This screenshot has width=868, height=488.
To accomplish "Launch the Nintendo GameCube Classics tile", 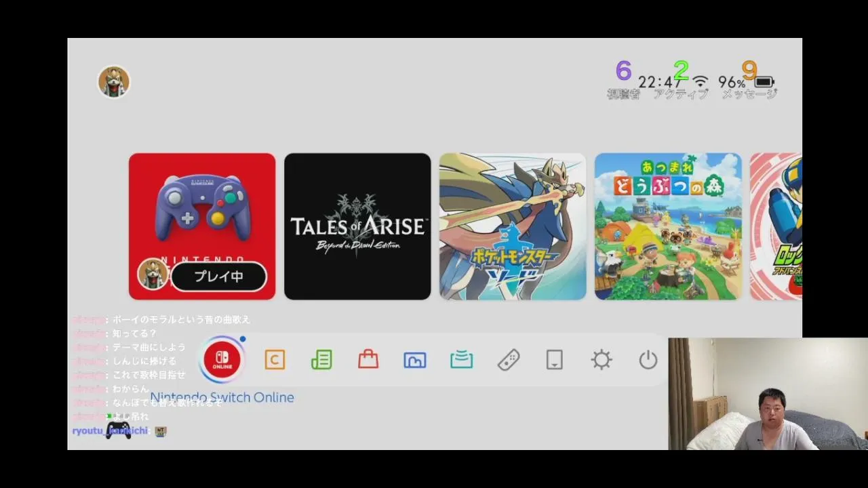I will tap(202, 226).
